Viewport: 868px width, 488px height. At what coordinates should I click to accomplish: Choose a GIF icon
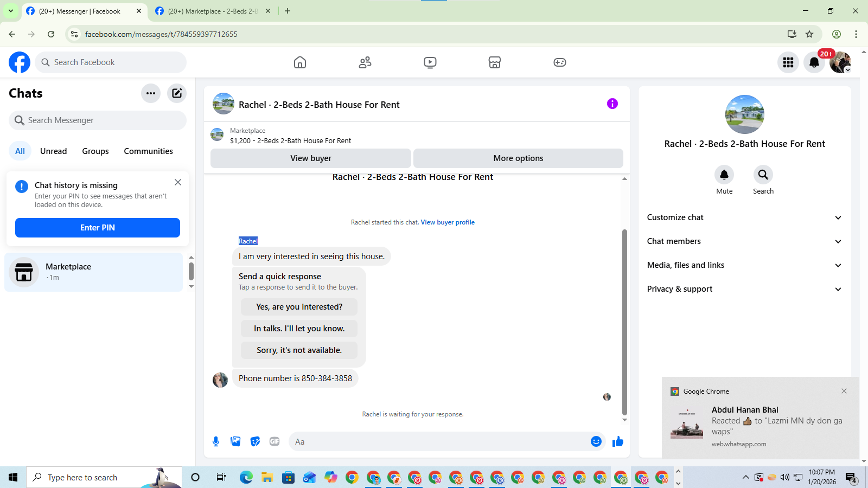[275, 441]
